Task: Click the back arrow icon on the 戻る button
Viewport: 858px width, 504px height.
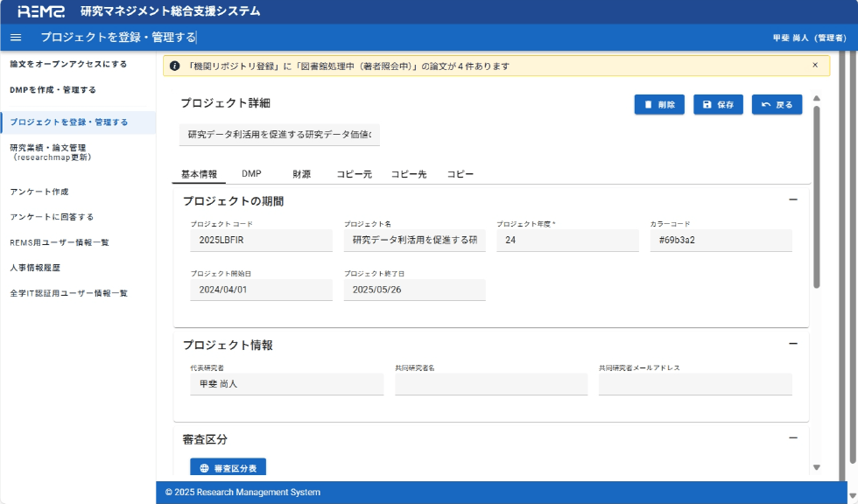Action: pyautogui.click(x=763, y=104)
